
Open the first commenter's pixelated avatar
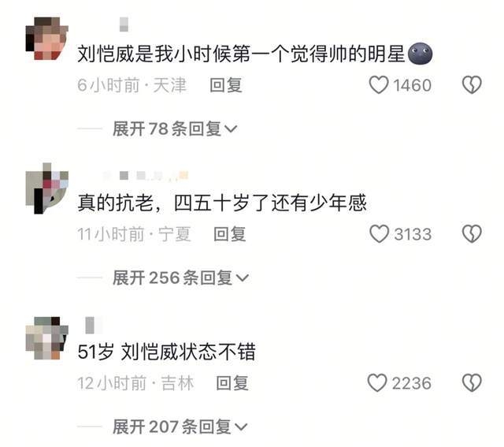[47, 39]
